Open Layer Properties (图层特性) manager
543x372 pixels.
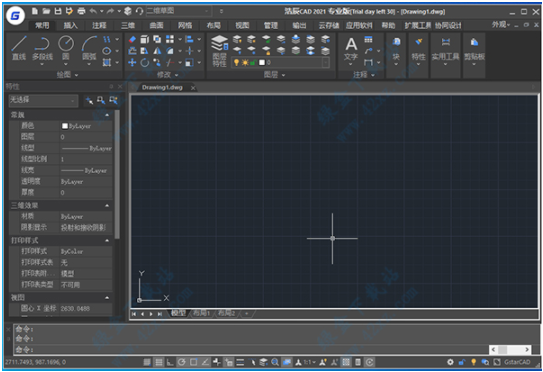220,51
